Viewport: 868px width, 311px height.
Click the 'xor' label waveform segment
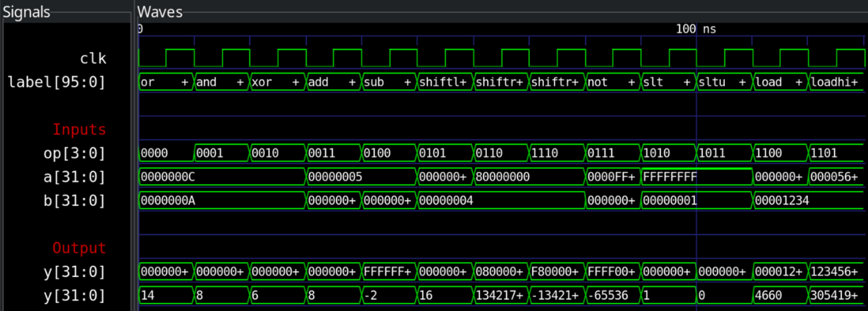pyautogui.click(x=277, y=82)
